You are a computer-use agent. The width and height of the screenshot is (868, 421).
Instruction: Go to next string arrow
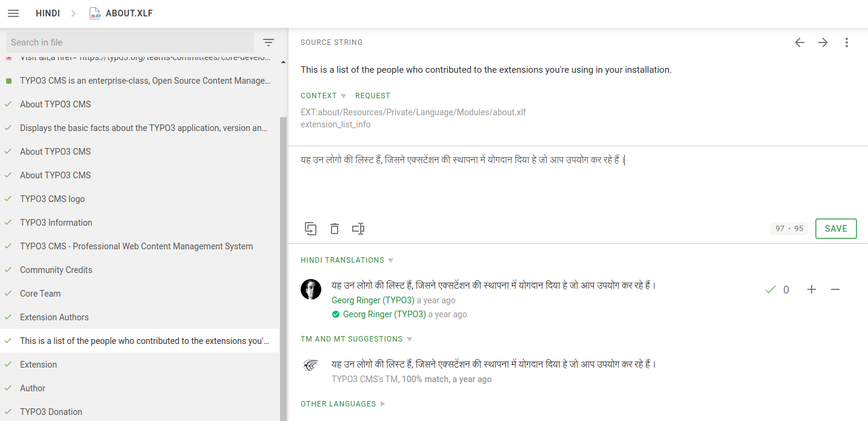coord(823,42)
